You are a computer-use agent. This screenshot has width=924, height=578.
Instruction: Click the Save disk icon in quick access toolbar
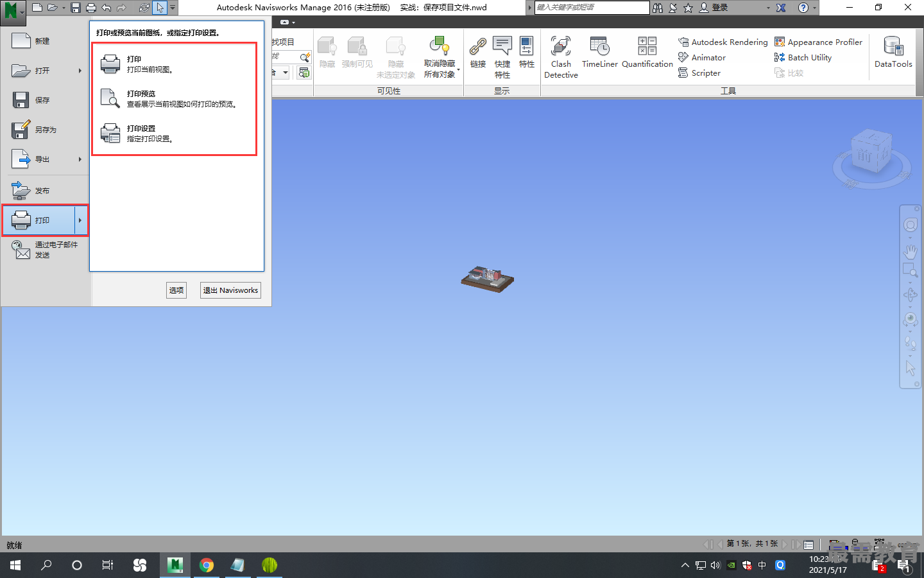tap(76, 8)
